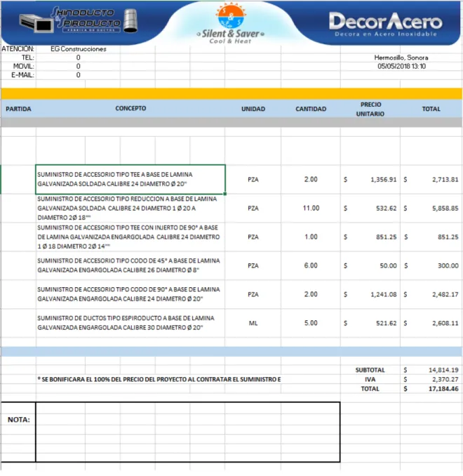Image resolution: width=463 pixels, height=476 pixels.
Task: Click the DecorAcero logo
Action: 386,25
